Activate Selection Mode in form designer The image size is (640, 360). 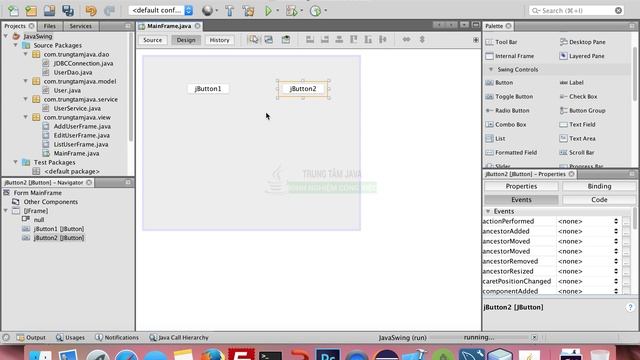click(x=253, y=40)
